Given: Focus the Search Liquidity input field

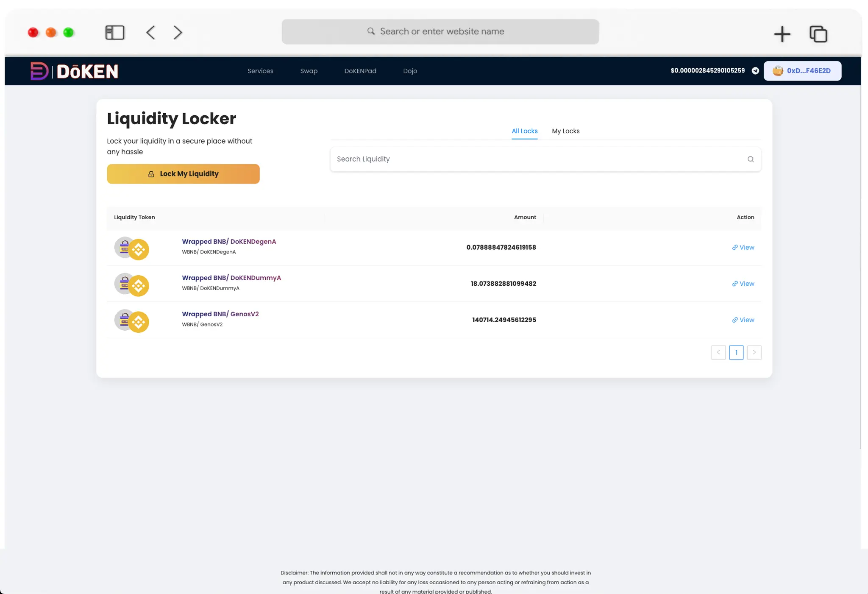Looking at the screenshot, I should [538, 159].
